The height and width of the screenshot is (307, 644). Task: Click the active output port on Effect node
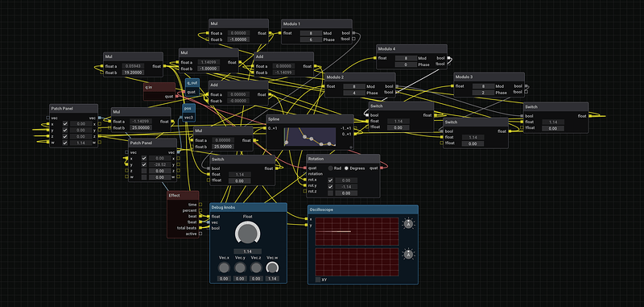point(200,234)
